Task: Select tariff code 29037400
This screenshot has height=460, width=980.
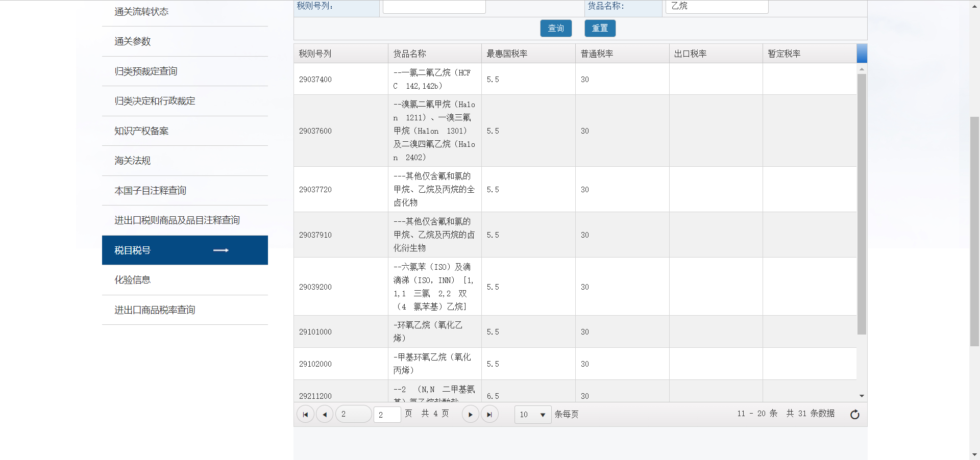Action: click(x=315, y=80)
